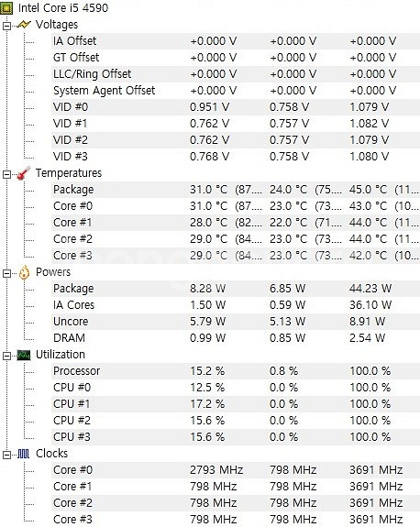The height and width of the screenshot is (527, 420).
Task: Select the CPU #3 utilization row
Action: [x=236, y=437]
